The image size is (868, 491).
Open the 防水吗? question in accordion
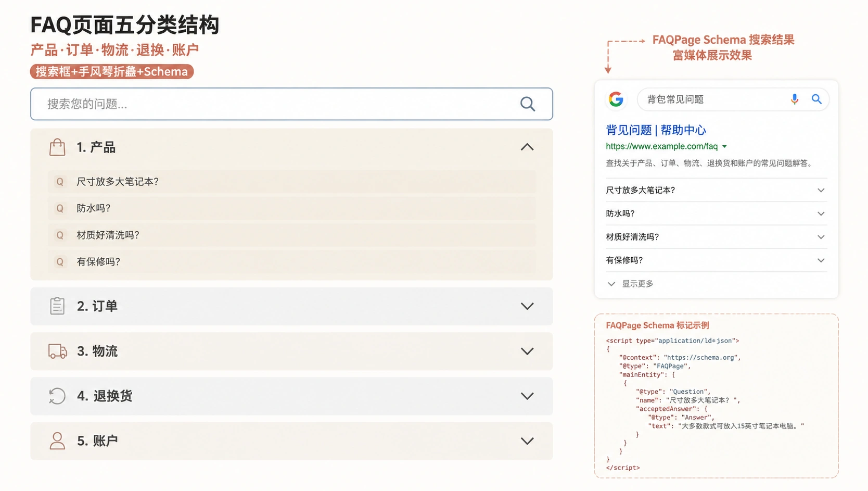(x=291, y=208)
